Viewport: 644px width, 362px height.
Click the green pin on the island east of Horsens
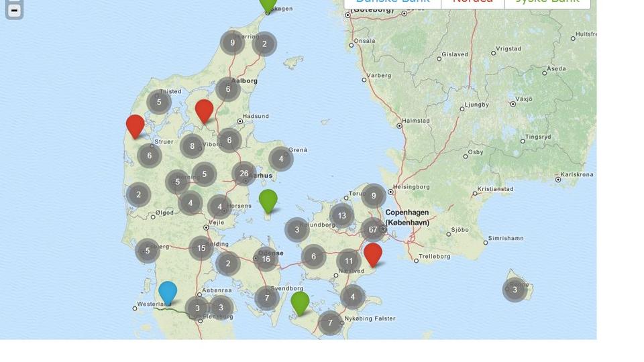click(268, 200)
